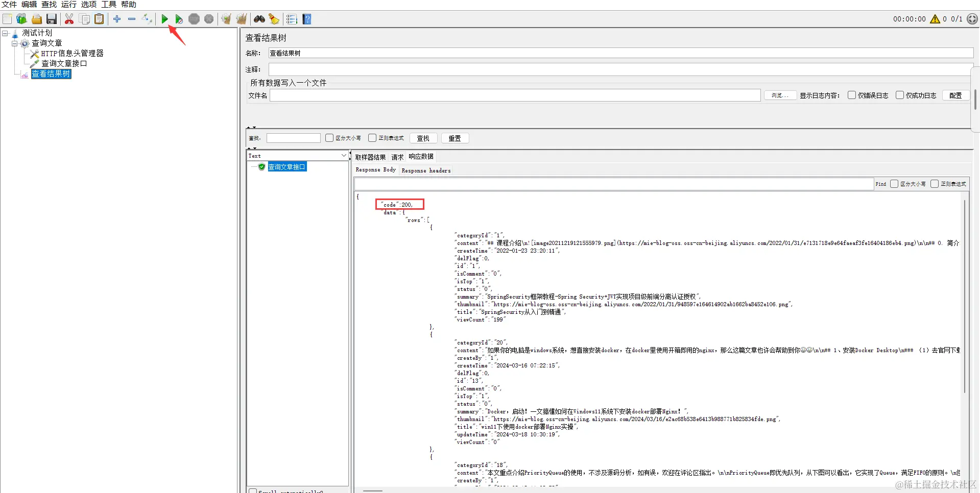Click the grey Stop sign icon
The image size is (980, 493).
[194, 19]
